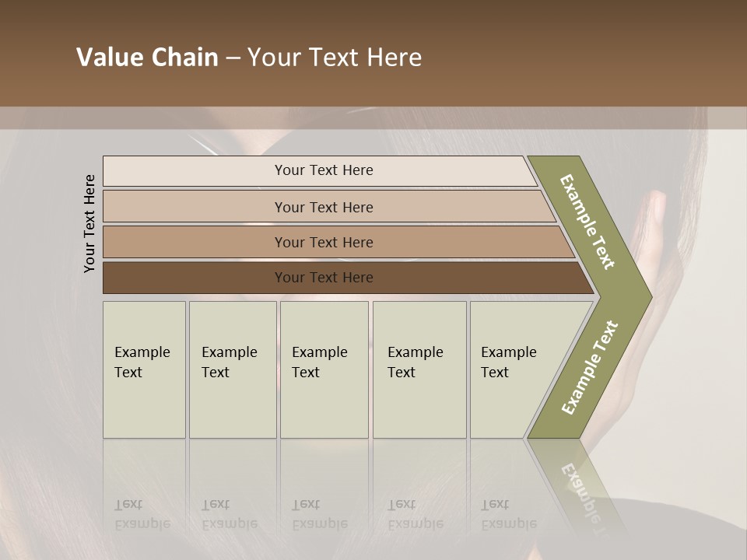Select the third 'Example Text' column box

click(324, 369)
